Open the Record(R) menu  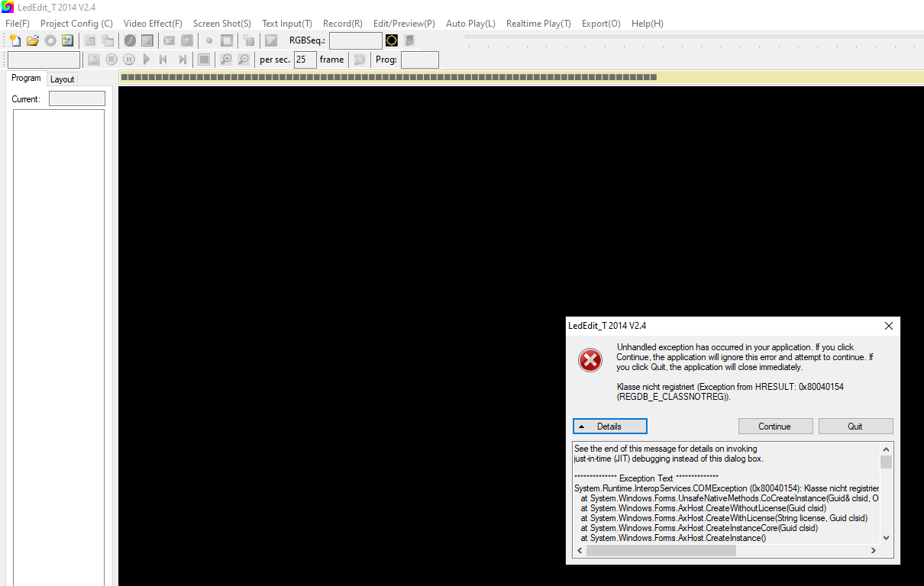pos(343,24)
